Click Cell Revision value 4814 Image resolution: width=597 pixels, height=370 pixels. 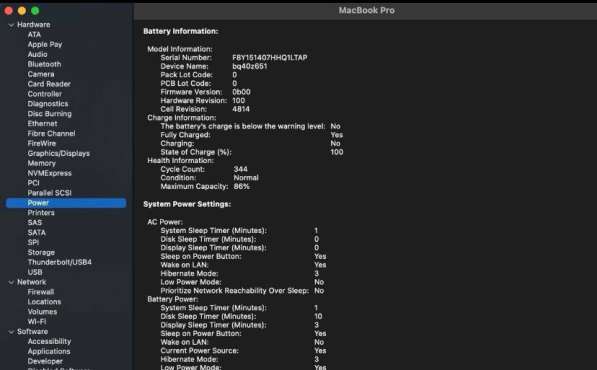coord(241,109)
